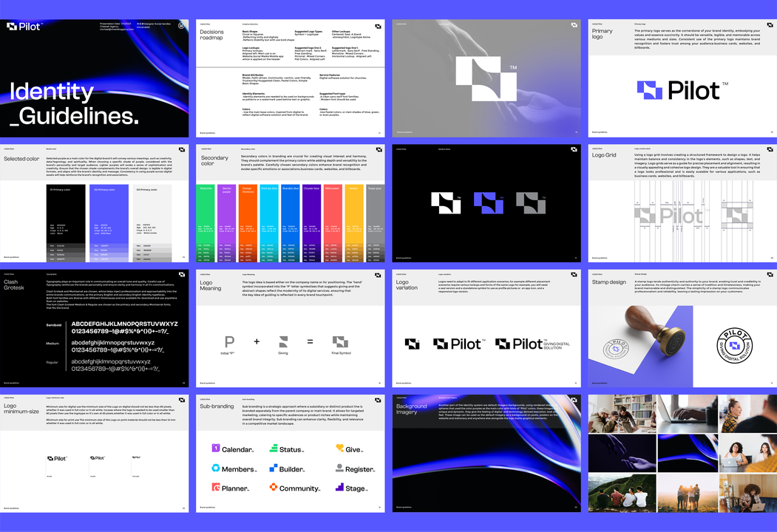Select the purple 02 Primary color swatch

[x=109, y=223]
